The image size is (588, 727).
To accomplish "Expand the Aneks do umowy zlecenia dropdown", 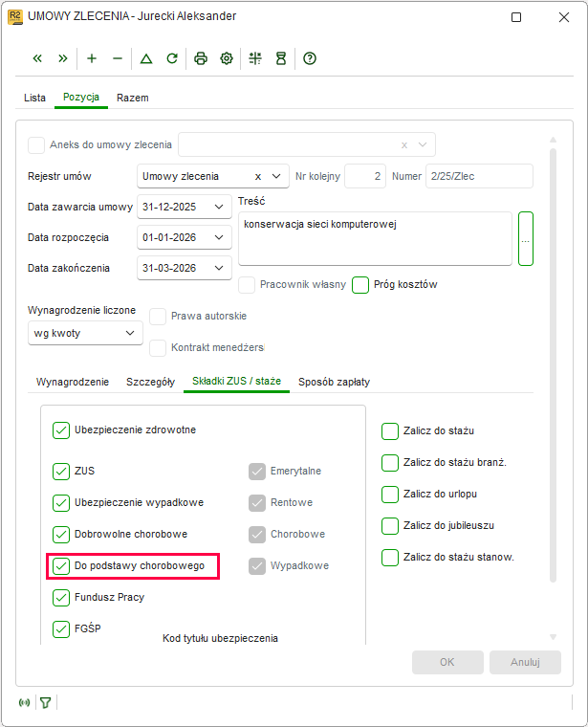I will tap(423, 144).
